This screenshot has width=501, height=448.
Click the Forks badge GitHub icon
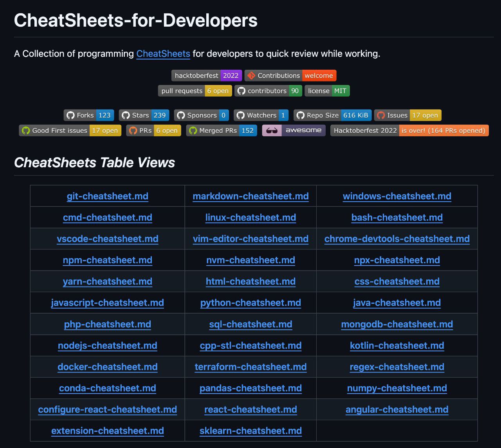(70, 115)
